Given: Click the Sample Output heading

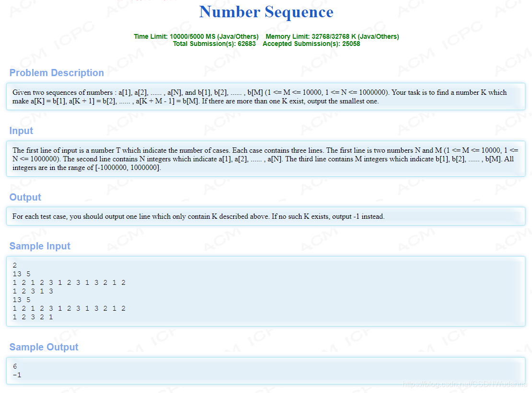Looking at the screenshot, I should tap(44, 347).
